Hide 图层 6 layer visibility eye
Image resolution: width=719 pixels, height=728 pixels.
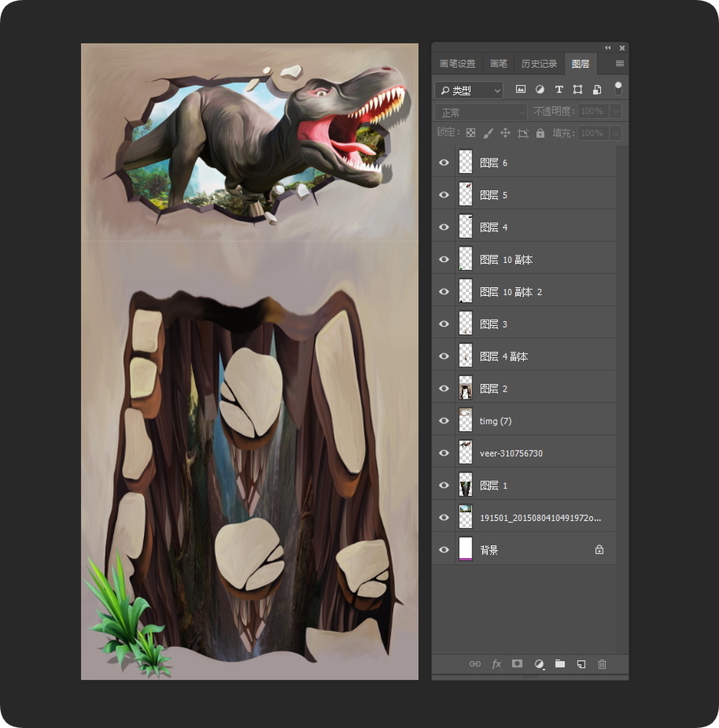444,163
